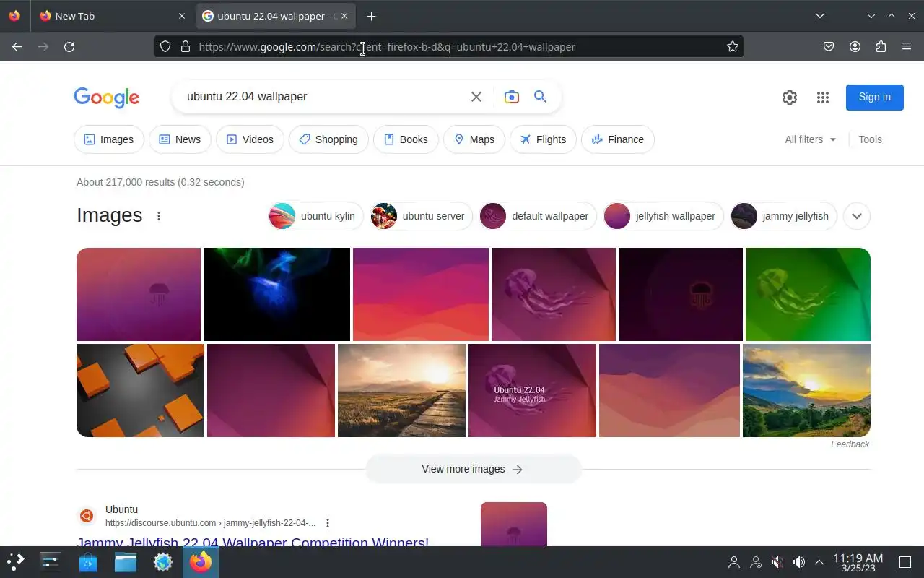Select the Finance search filter
Image resolution: width=924 pixels, height=578 pixels.
click(x=618, y=139)
